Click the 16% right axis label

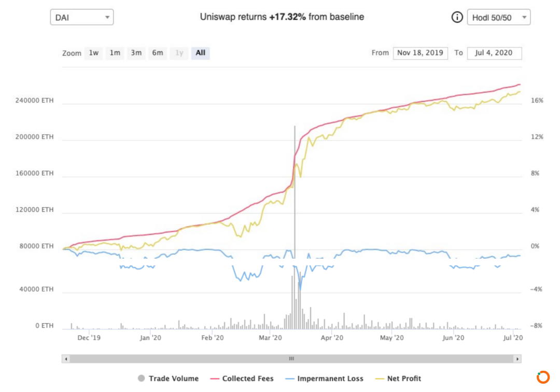pos(537,100)
